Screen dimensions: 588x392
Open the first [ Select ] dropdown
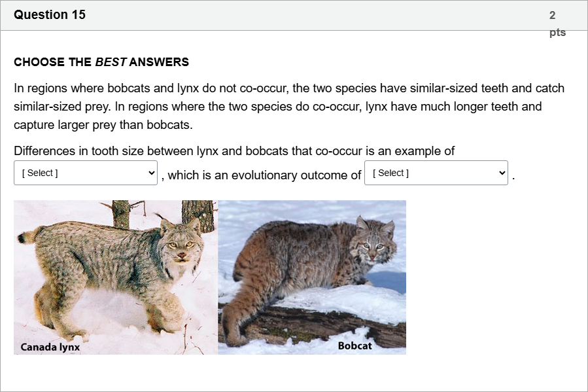tap(85, 172)
